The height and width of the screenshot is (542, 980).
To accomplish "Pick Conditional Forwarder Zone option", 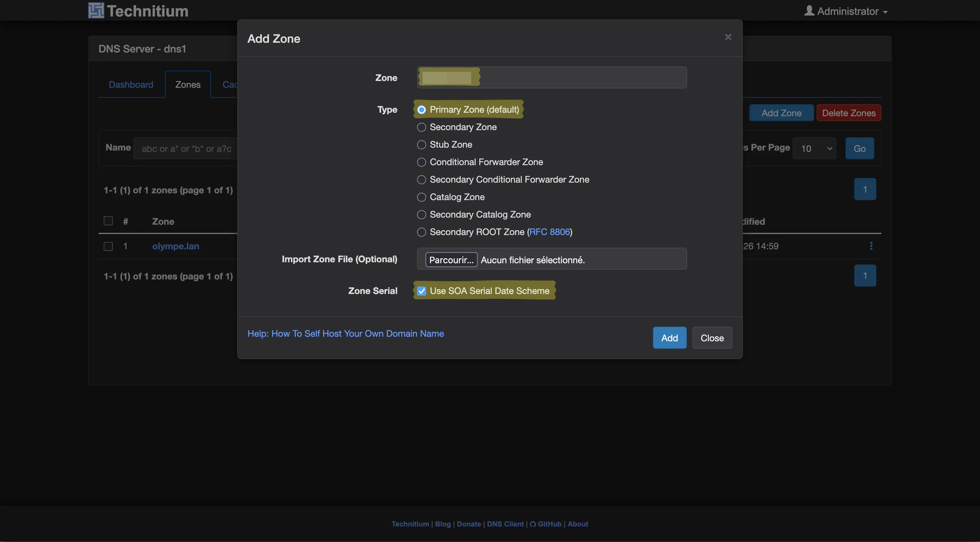I will 421,162.
